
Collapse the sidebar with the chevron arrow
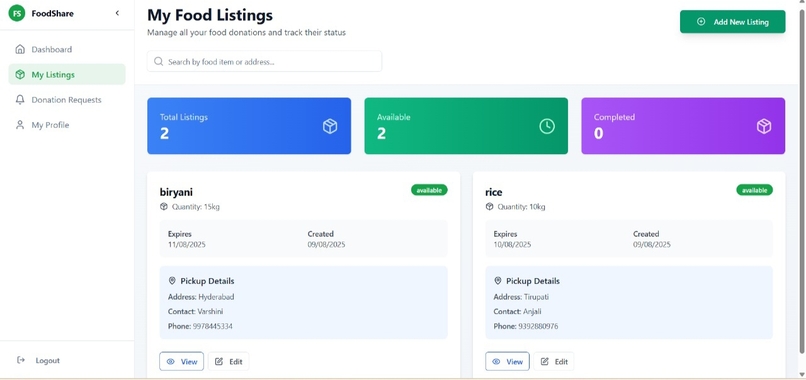pos(117,13)
